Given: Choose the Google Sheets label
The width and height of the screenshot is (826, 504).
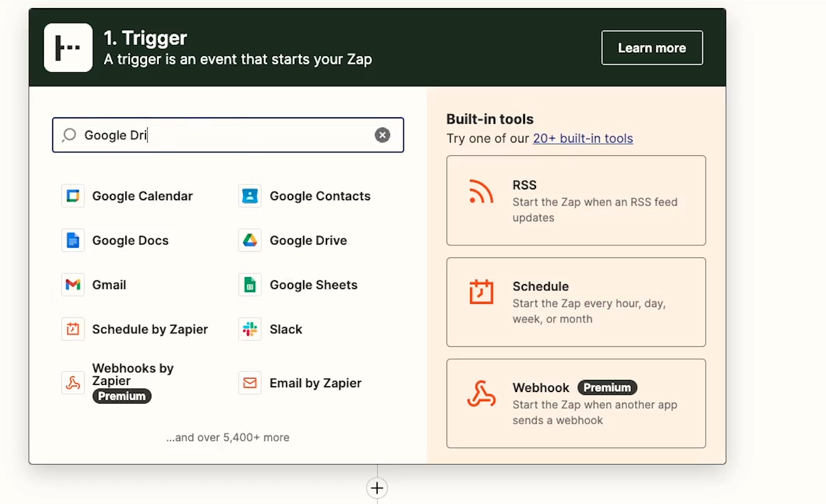Looking at the screenshot, I should tap(314, 285).
